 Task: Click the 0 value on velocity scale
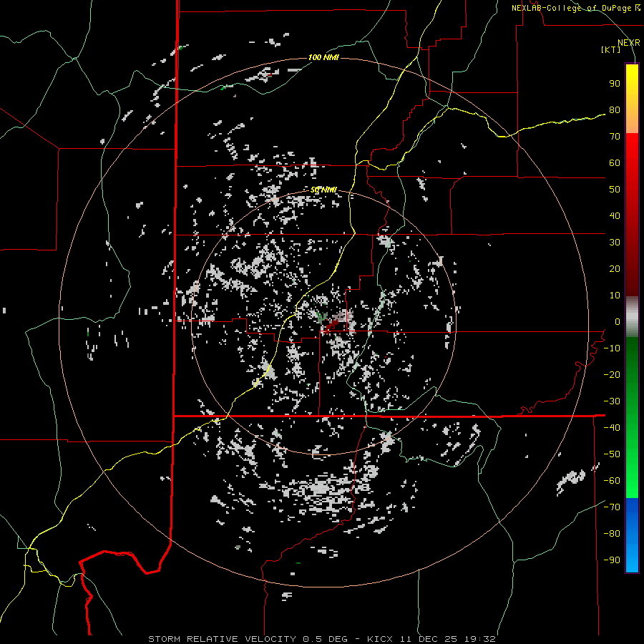(x=618, y=322)
